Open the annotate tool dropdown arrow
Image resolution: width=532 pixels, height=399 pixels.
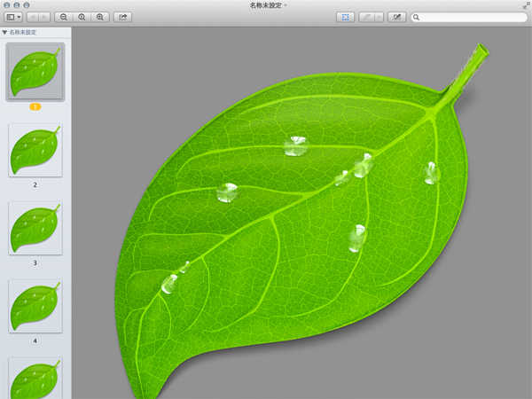click(379, 17)
